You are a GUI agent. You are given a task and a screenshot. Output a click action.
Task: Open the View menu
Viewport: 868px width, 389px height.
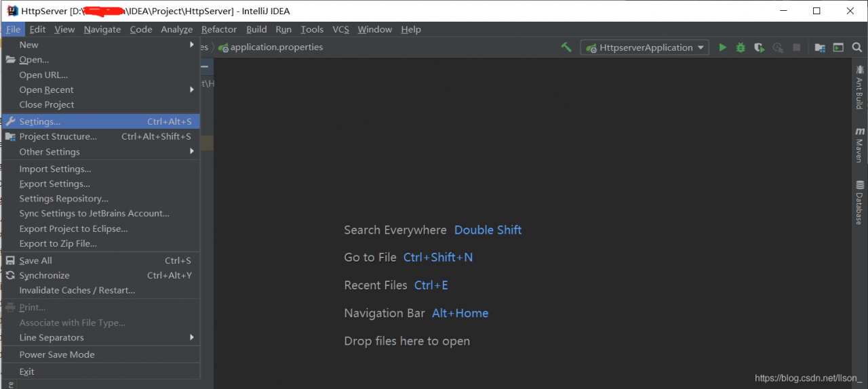pyautogui.click(x=64, y=29)
